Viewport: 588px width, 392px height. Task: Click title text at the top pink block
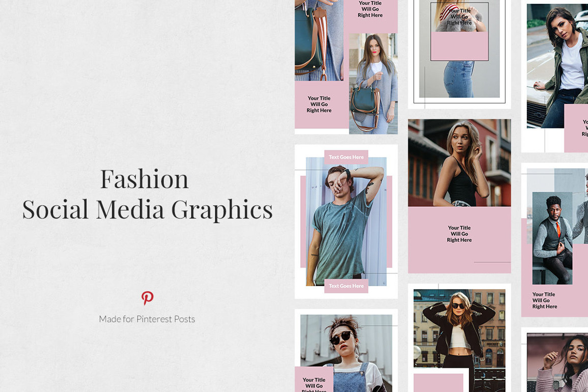click(370, 9)
